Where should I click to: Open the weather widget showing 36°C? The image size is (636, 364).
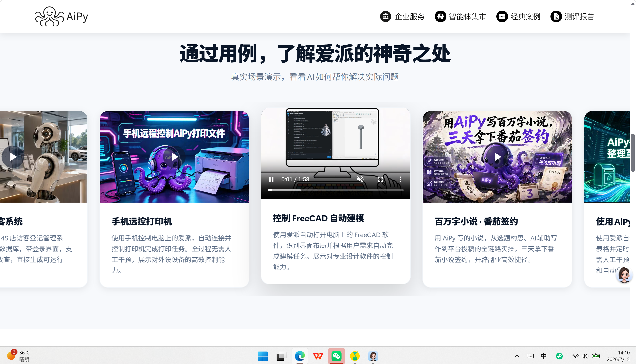click(19, 355)
